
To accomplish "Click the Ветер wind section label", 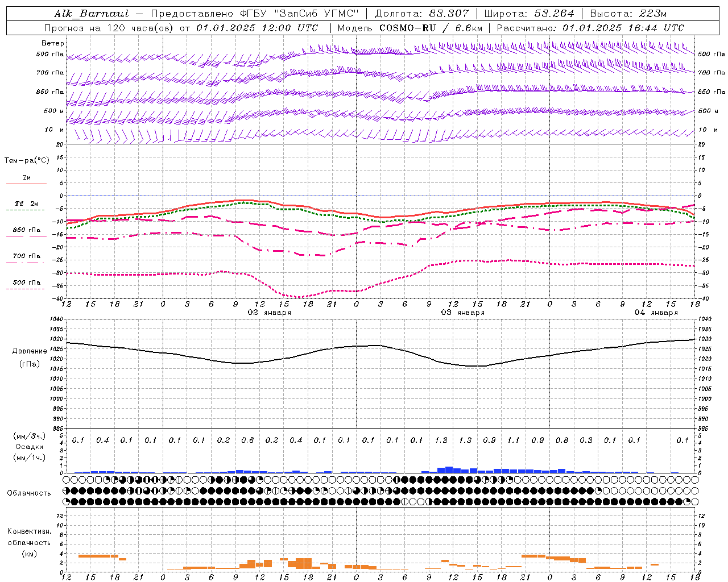I will (53, 43).
